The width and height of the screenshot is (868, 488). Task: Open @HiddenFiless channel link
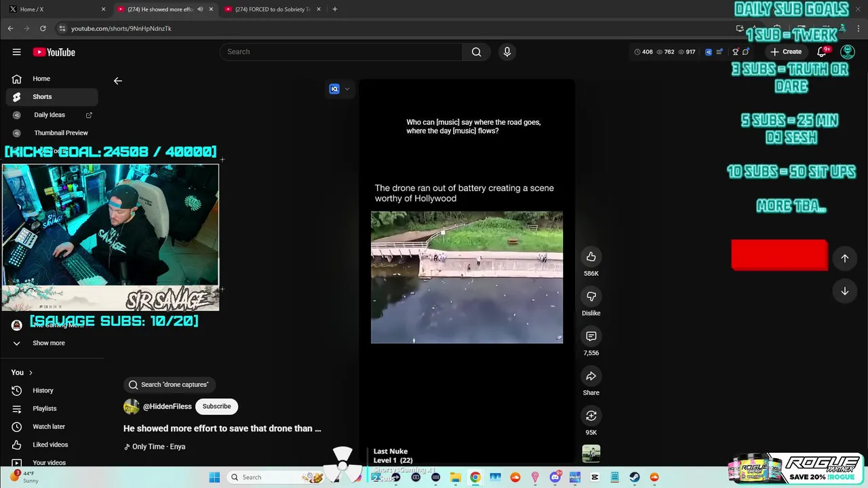tap(167, 407)
